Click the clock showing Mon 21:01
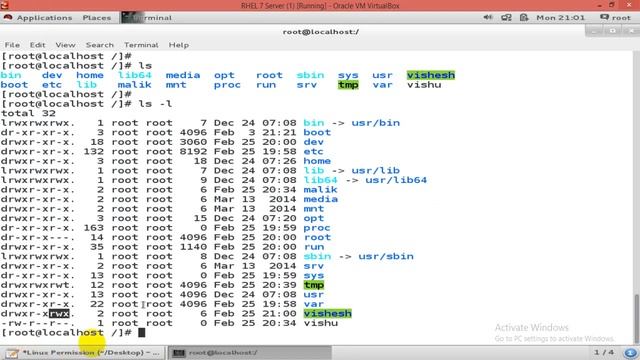 coord(560,18)
